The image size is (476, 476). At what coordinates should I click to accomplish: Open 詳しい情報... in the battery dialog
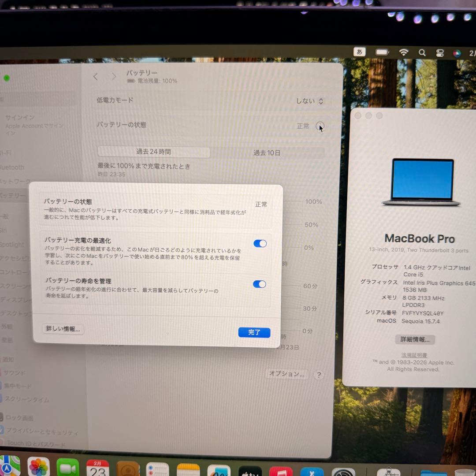63,329
